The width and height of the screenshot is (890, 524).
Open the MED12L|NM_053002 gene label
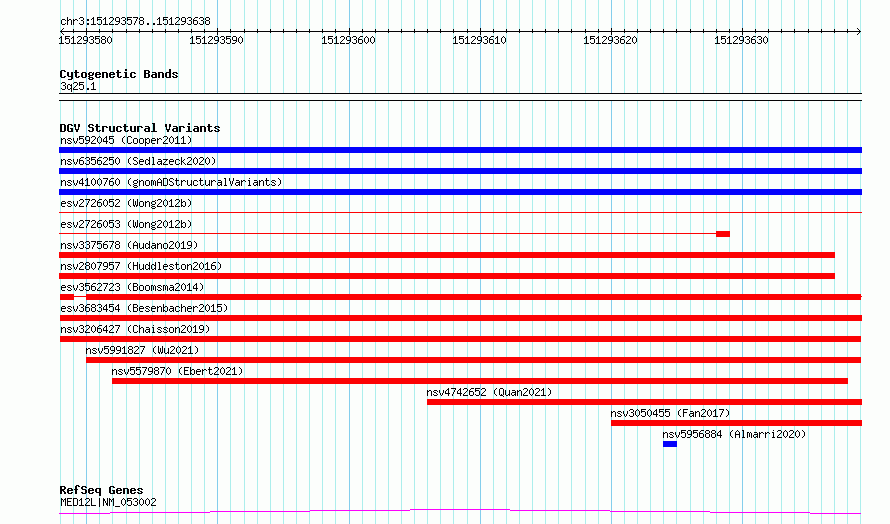[x=108, y=502]
